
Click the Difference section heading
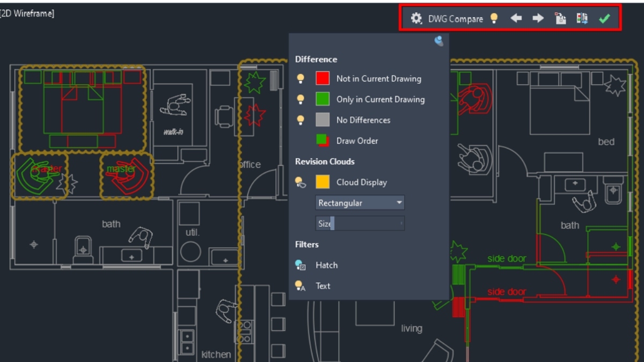click(x=316, y=59)
